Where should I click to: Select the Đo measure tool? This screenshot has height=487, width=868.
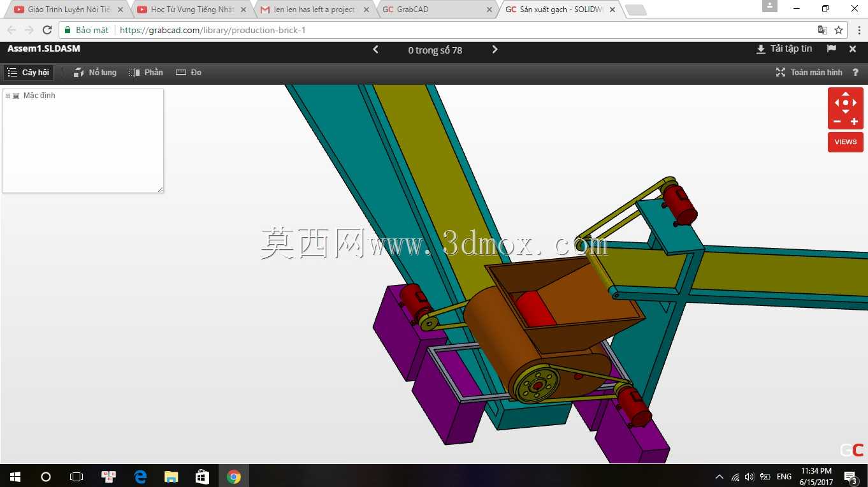tap(189, 73)
